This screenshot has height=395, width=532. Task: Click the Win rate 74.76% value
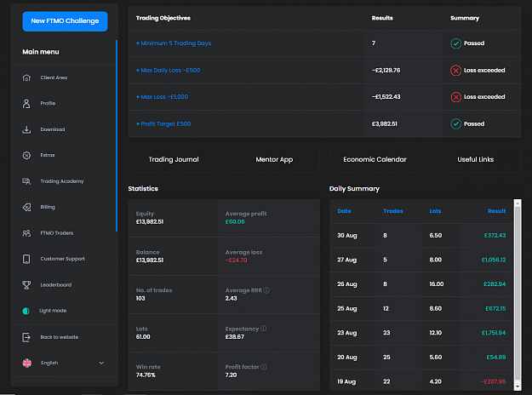[146, 375]
